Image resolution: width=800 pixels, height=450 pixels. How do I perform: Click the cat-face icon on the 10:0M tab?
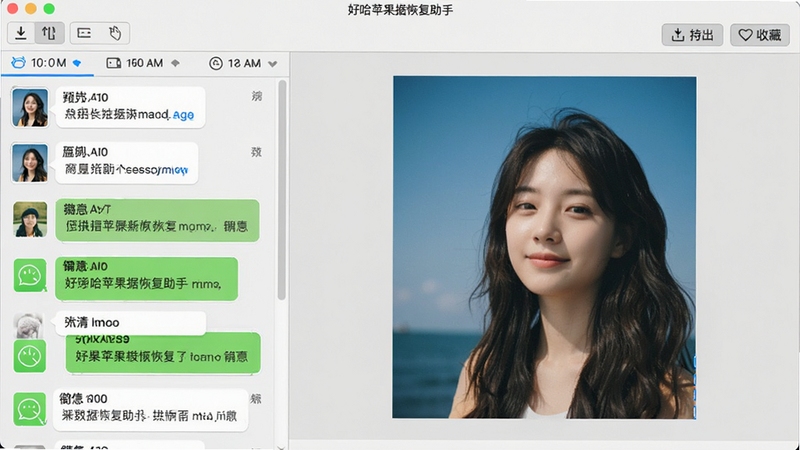tap(18, 63)
